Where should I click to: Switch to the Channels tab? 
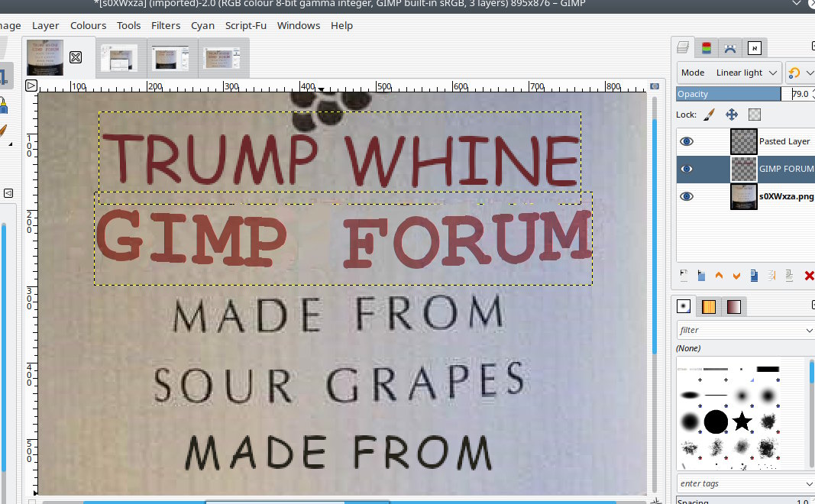click(x=707, y=48)
